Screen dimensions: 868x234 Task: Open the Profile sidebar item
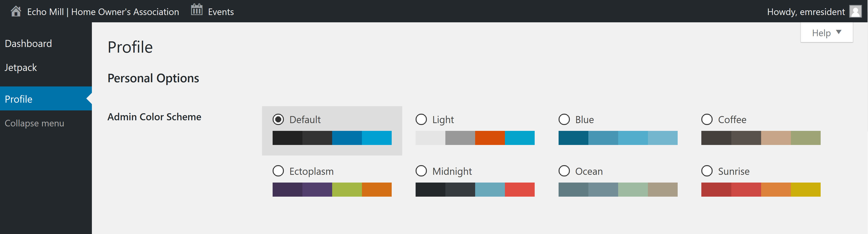click(19, 99)
